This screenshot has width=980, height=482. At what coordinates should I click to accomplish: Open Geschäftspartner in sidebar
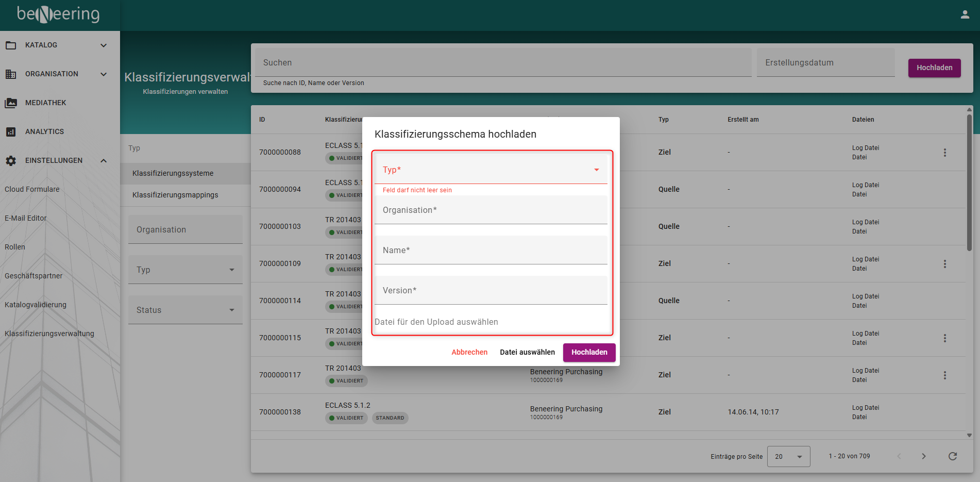point(33,276)
